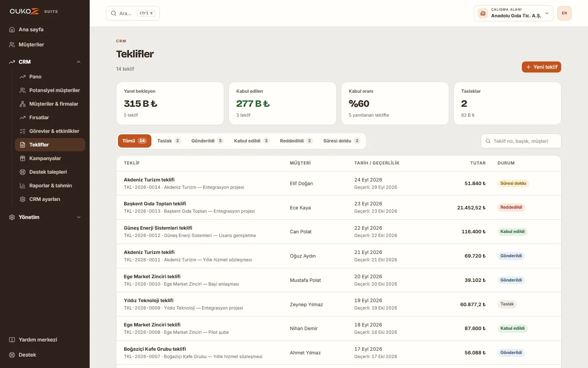The image size is (588, 368).
Task: Select the Tümü tab
Action: (135, 141)
